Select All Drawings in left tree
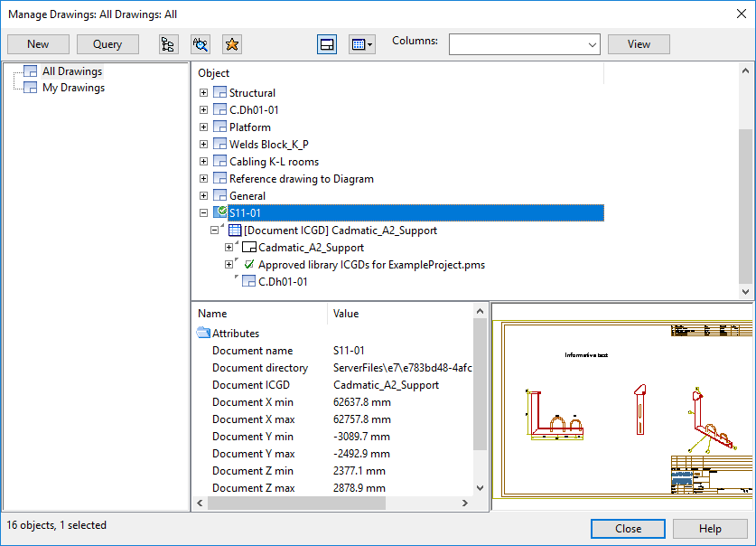756x546 pixels. point(71,71)
